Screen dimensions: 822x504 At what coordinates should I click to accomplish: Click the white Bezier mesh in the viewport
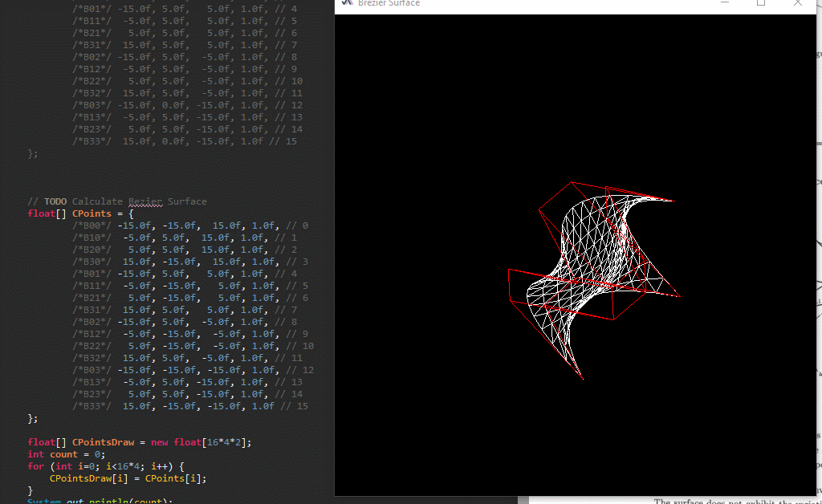pos(594,265)
